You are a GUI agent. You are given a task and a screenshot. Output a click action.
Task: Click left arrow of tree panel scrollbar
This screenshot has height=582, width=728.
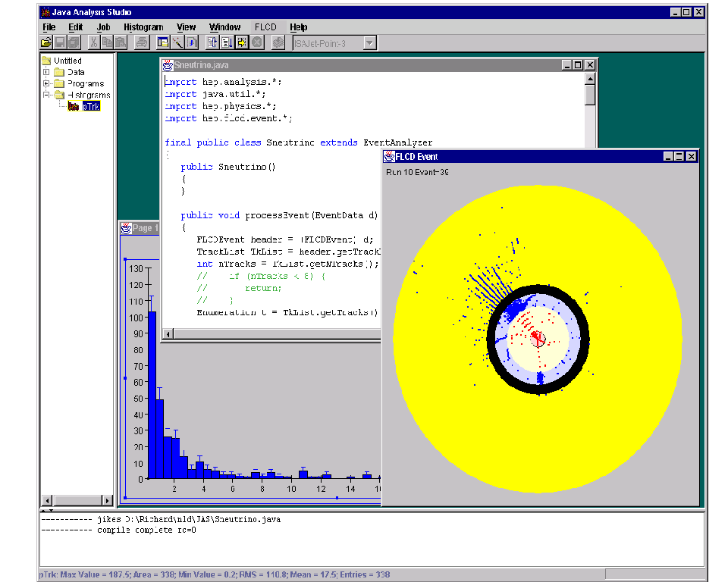point(46,501)
